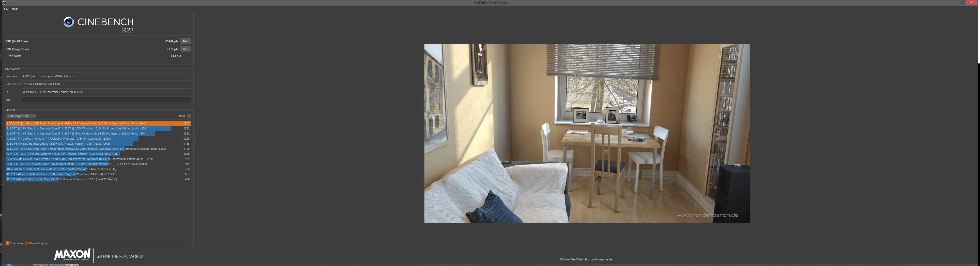980x266 pixels.
Task: Click the panel divider grip handle
Action: [195, 138]
